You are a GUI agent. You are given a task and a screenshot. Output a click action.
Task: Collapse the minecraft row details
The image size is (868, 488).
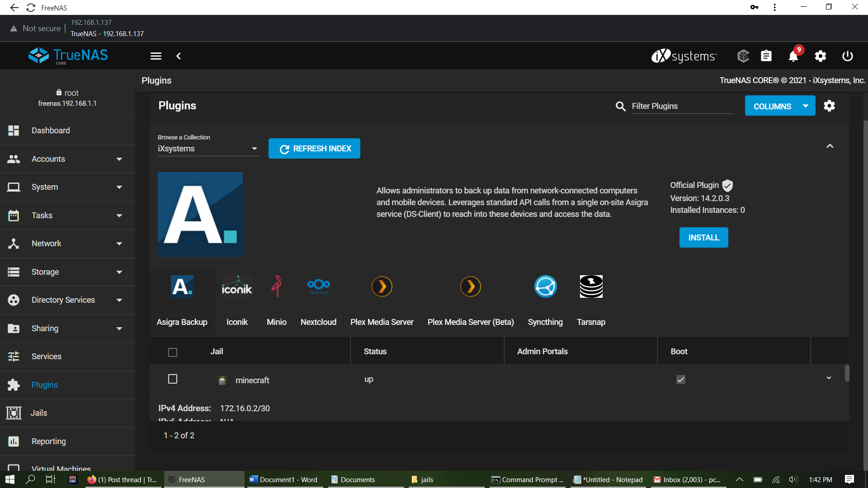pos(829,378)
